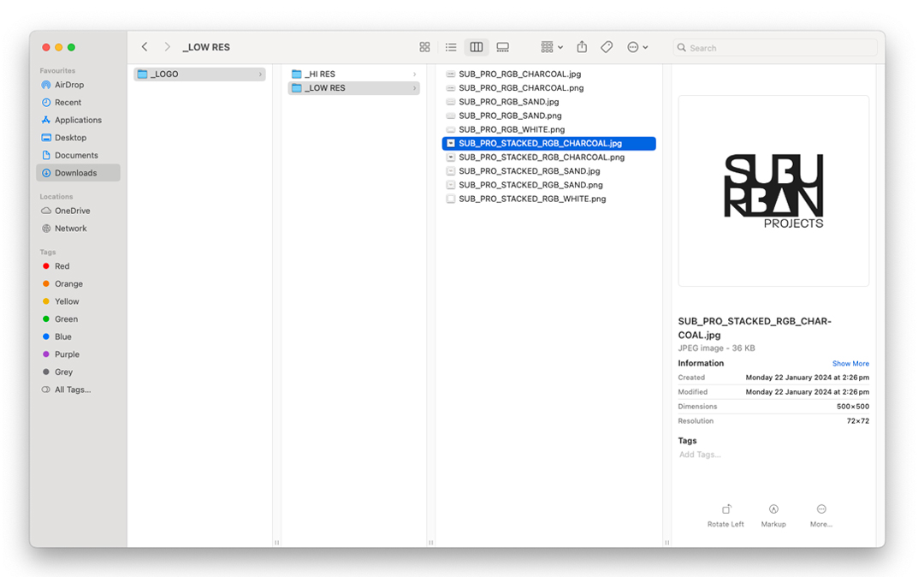
Task: Filter by the Orange tag
Action: pos(78,284)
